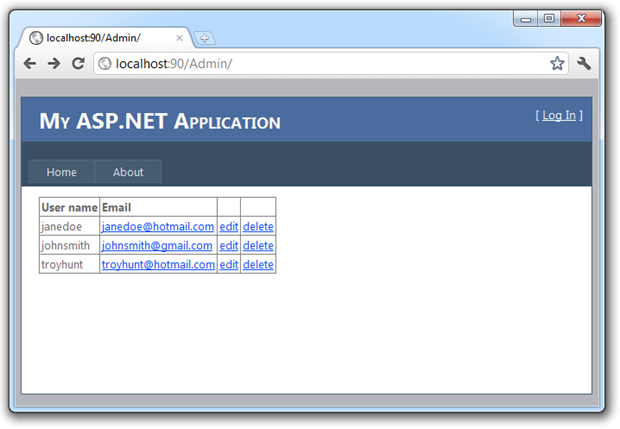Image resolution: width=620 pixels, height=429 pixels.
Task: Click the address bar URL field
Action: [x=330, y=63]
